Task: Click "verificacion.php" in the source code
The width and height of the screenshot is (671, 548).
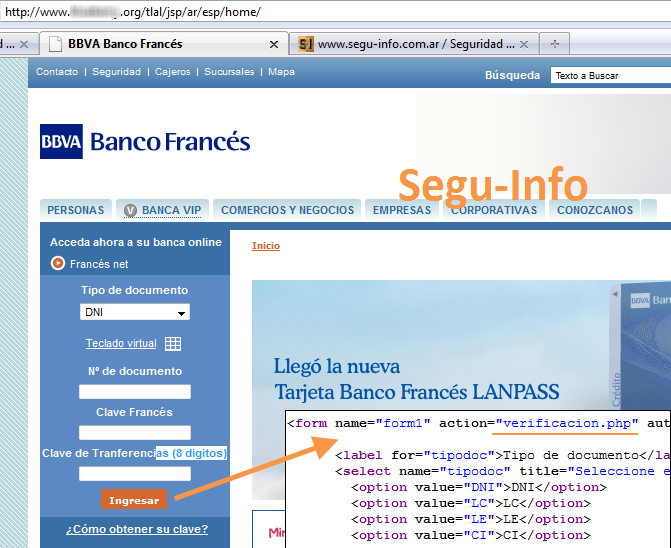Action: [567, 423]
